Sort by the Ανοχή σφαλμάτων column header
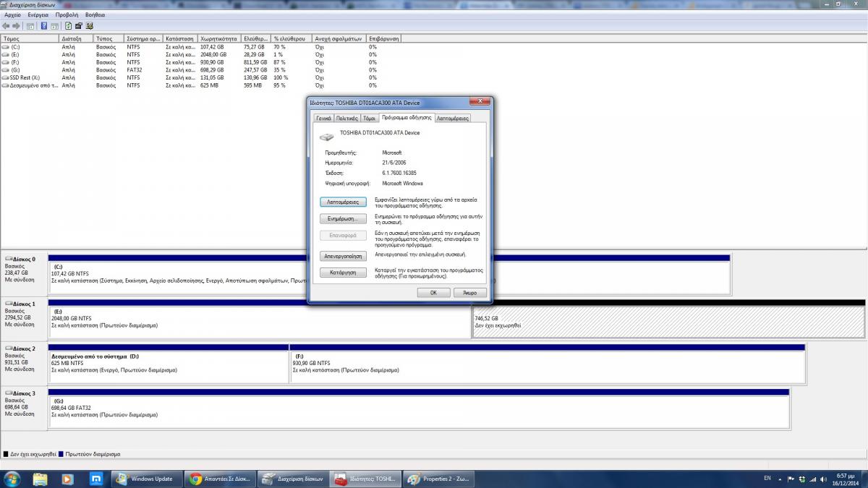Viewport: 868px width, 488px height. [x=339, y=38]
